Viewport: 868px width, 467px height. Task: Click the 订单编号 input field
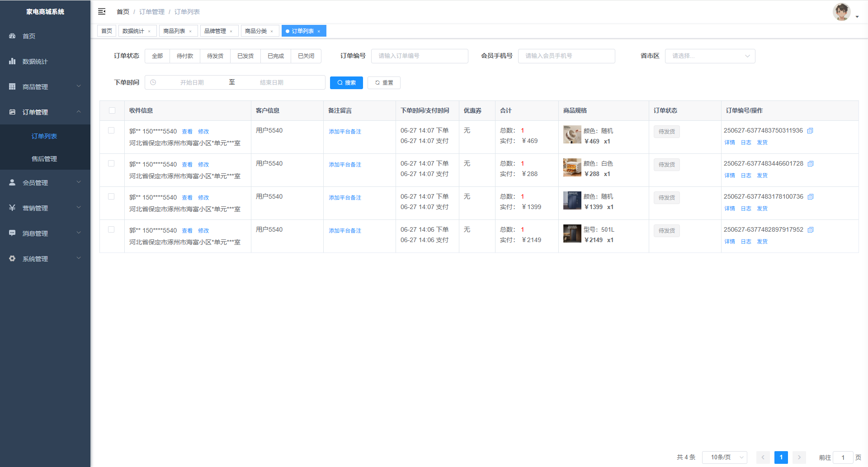[x=420, y=56]
